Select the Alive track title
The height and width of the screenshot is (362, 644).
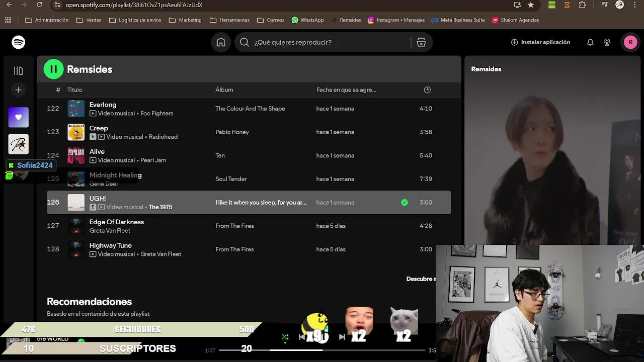(x=97, y=151)
